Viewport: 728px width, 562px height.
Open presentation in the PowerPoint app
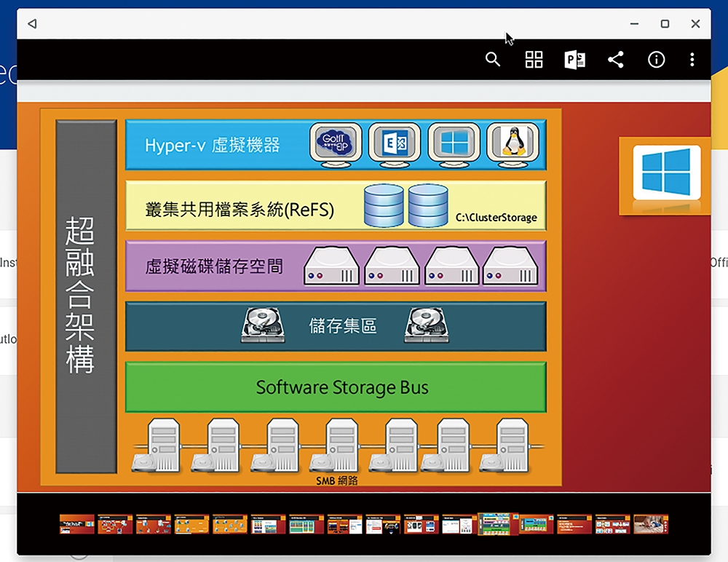tap(575, 60)
